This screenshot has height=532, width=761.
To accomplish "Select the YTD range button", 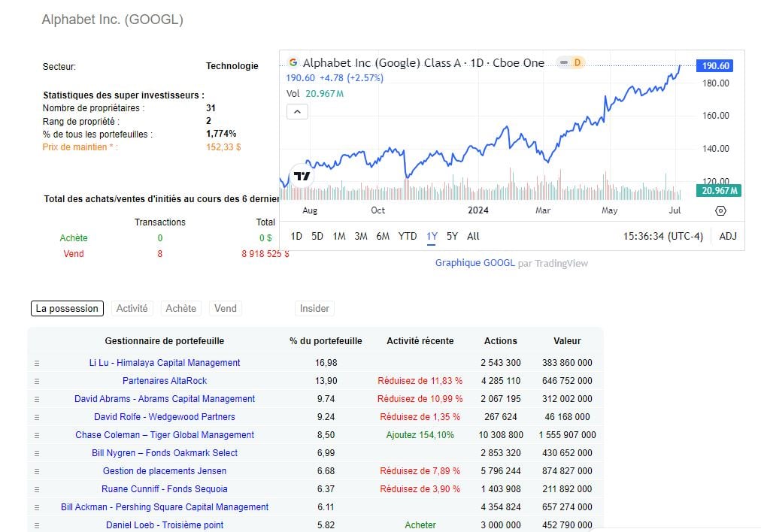I will pyautogui.click(x=407, y=236).
